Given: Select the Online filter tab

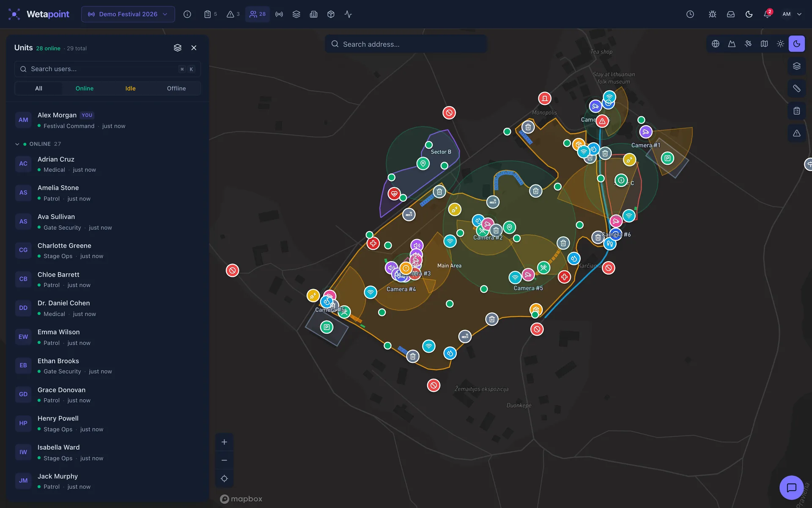Looking at the screenshot, I should 85,88.
